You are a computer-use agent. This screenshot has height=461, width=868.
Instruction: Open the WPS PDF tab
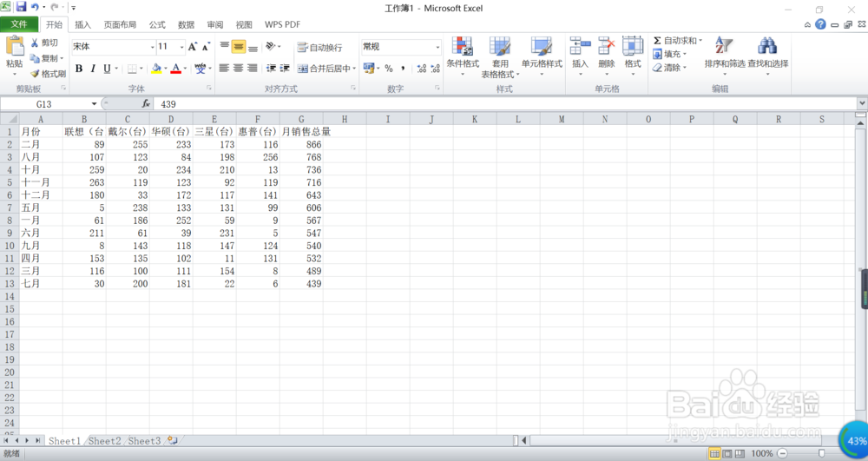282,24
